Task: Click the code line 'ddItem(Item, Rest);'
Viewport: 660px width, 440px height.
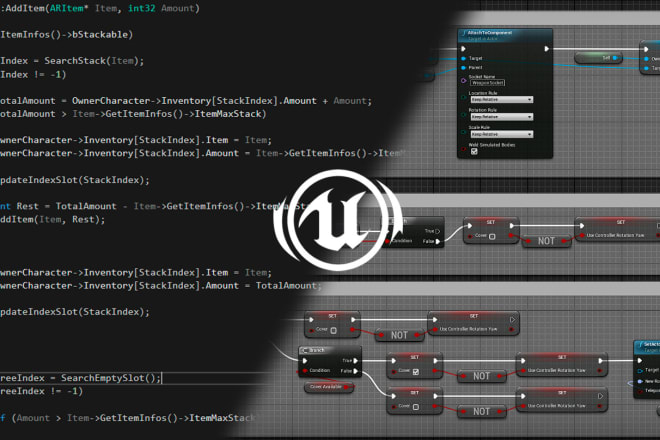Action: pyautogui.click(x=53, y=220)
